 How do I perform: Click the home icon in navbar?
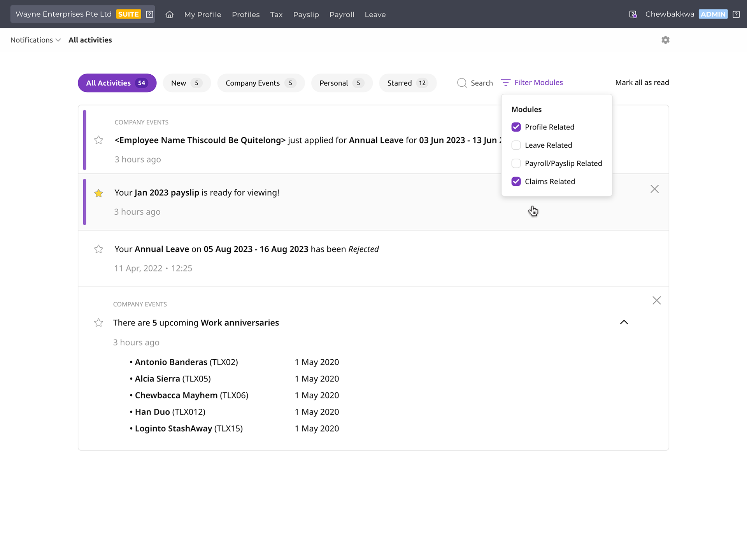coord(169,14)
